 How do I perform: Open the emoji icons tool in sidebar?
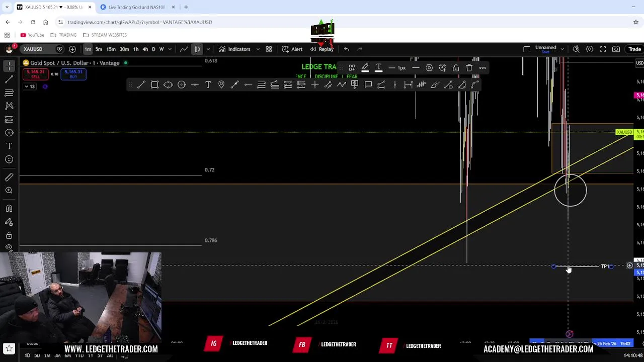[x=9, y=159]
